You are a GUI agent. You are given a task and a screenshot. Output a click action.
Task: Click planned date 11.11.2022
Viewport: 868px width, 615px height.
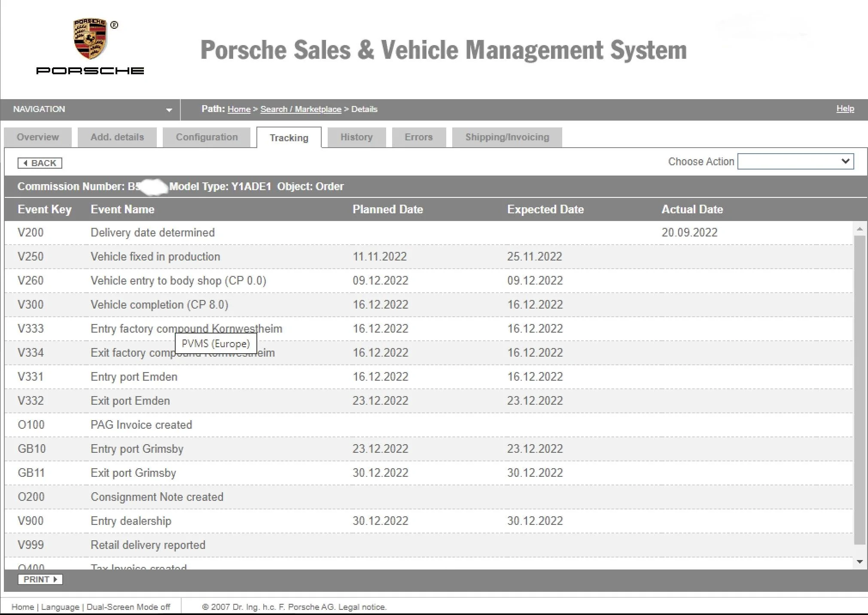coord(380,257)
